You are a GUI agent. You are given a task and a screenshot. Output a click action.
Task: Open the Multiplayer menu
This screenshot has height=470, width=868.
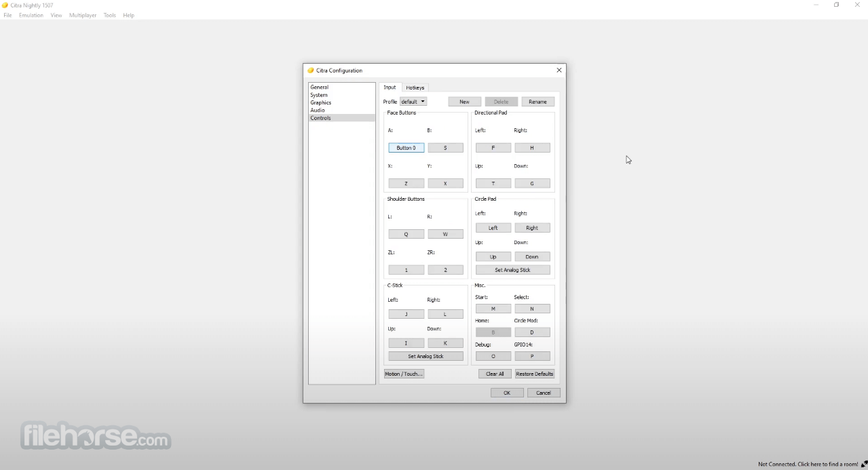pos(83,15)
